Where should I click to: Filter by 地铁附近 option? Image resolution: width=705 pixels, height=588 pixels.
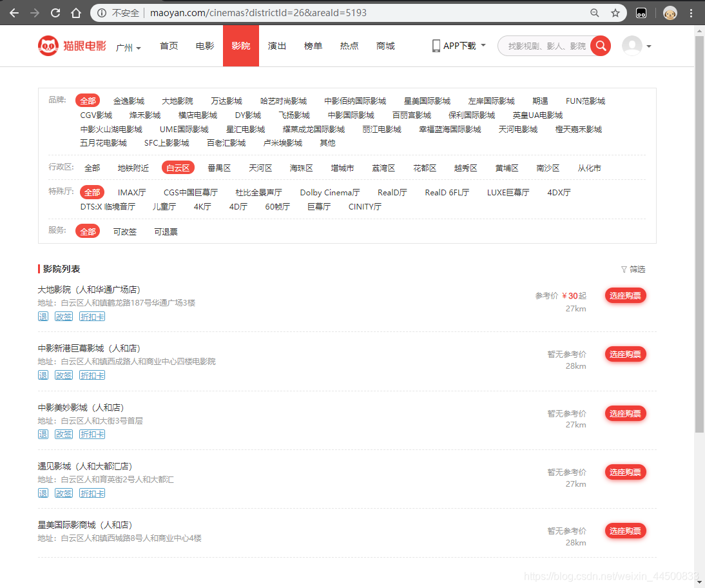click(133, 168)
